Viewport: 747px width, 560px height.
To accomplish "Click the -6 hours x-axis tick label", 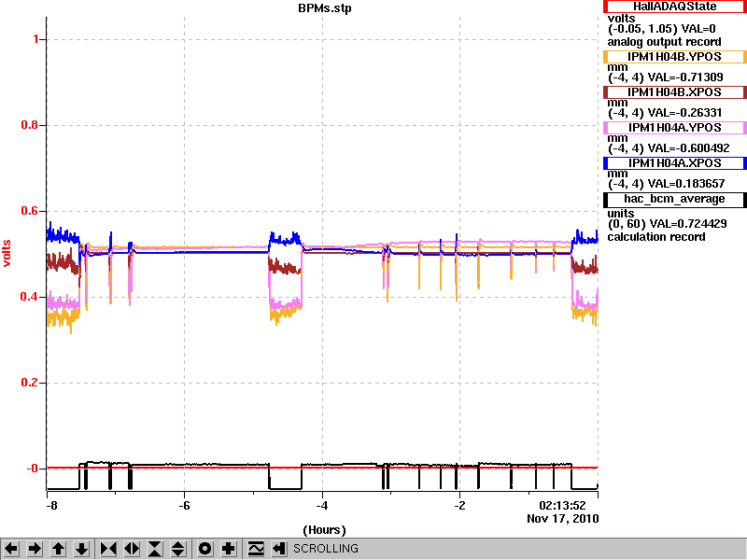I will [x=184, y=506].
